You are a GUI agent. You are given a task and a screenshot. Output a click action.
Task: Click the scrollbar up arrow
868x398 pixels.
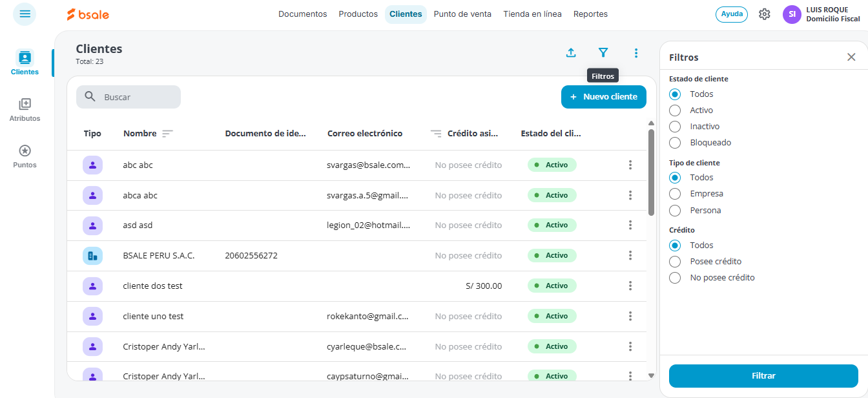[x=651, y=123]
